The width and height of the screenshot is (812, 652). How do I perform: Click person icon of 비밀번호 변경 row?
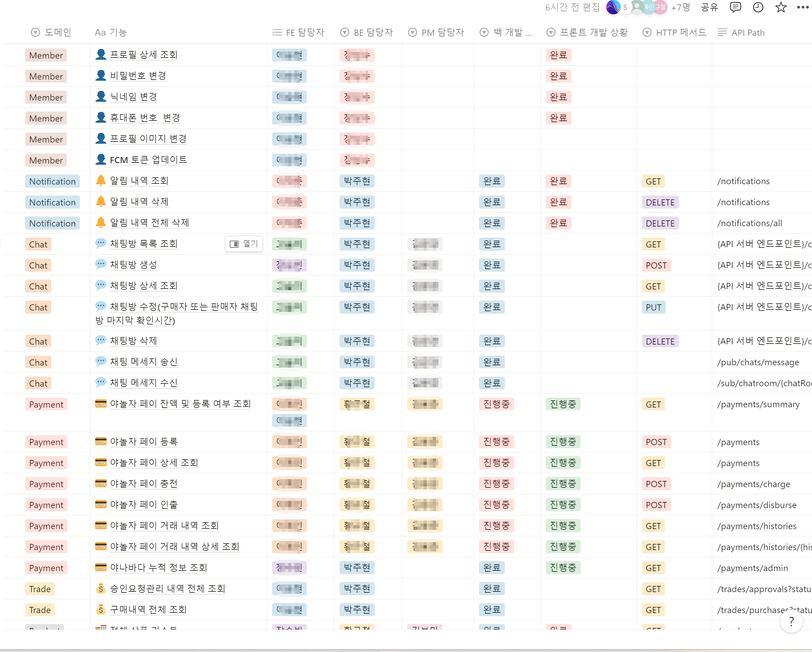click(101, 76)
